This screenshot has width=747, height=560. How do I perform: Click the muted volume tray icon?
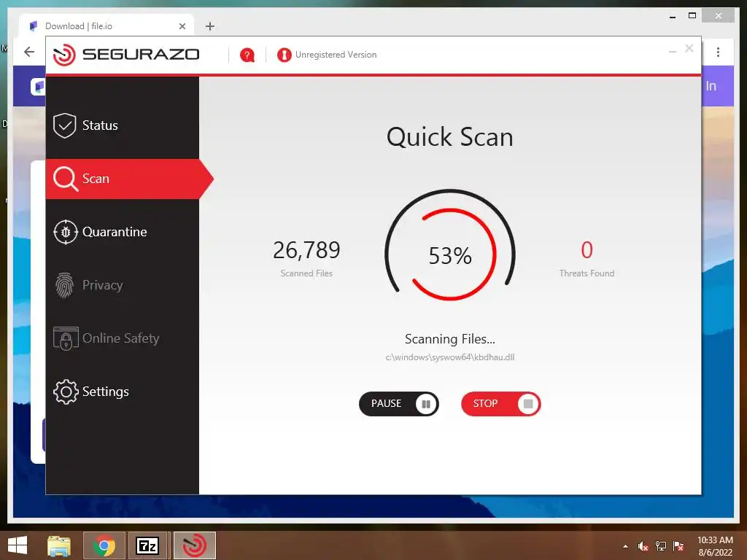tap(643, 546)
